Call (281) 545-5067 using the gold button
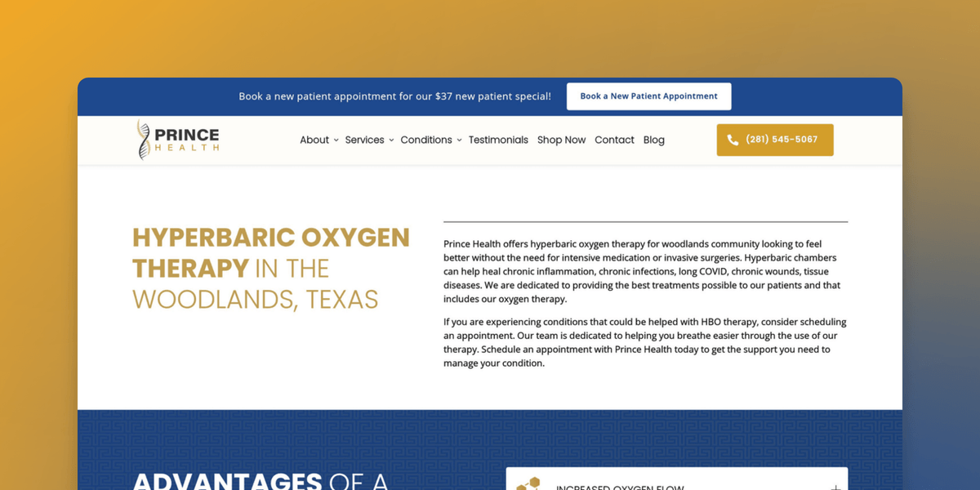Viewport: 980px width, 490px height. pos(774,140)
